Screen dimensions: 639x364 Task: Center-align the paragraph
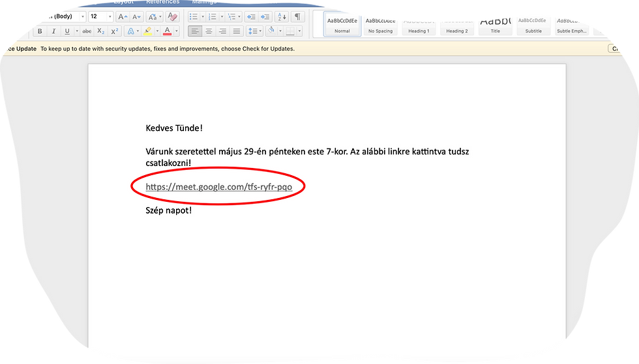tap(209, 31)
